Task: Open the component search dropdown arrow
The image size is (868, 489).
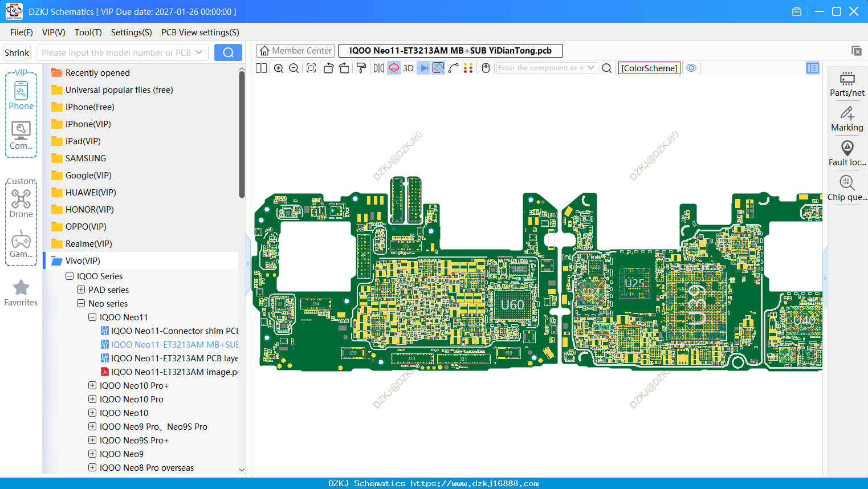Action: [591, 68]
